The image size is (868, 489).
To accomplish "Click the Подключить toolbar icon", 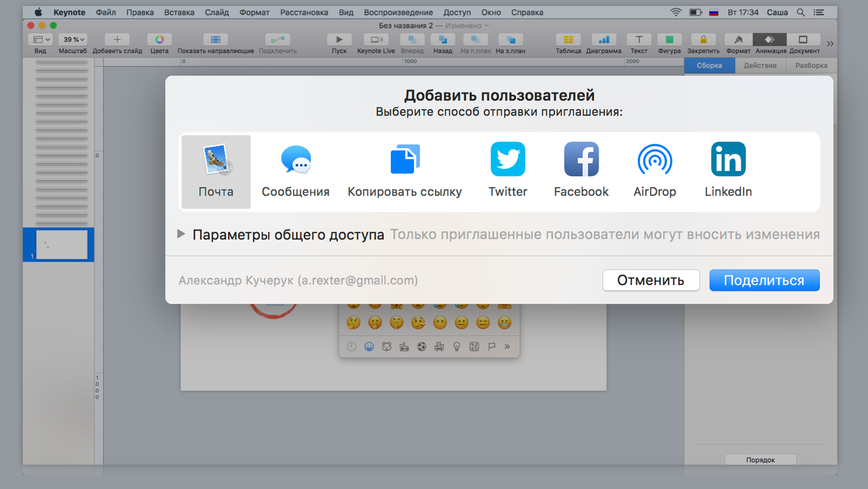I will pos(277,40).
